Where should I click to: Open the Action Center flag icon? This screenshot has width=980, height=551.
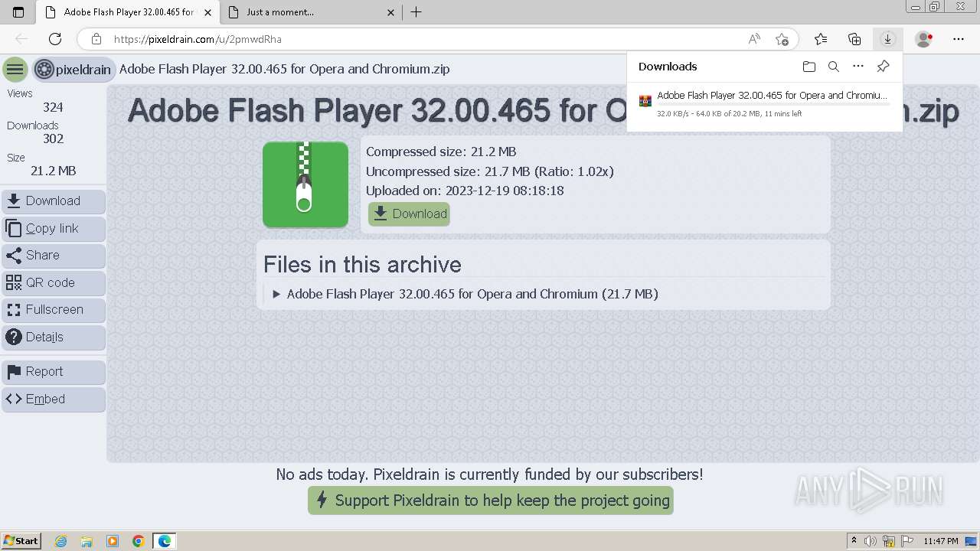coord(907,541)
